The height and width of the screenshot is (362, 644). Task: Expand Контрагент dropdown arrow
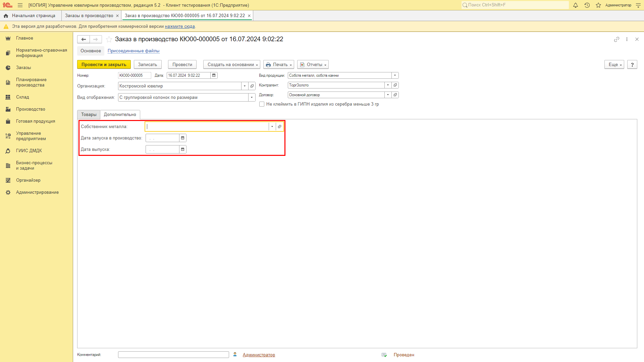point(388,85)
